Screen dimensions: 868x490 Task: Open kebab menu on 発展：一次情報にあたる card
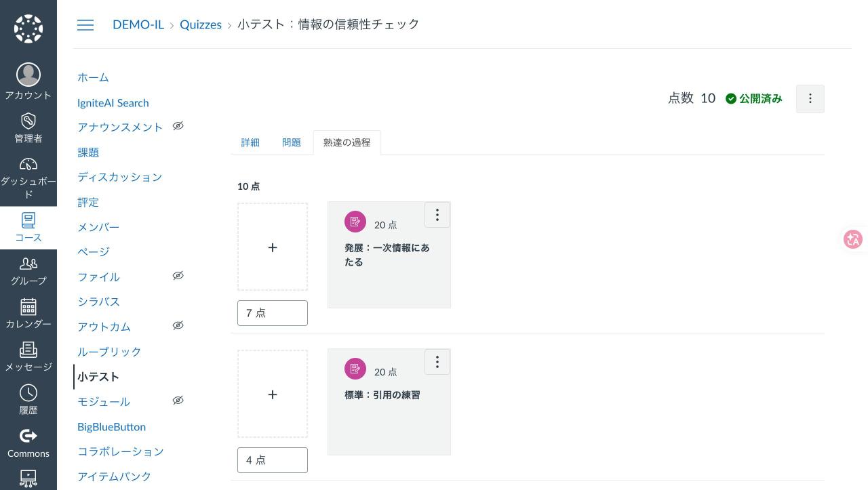[437, 215]
